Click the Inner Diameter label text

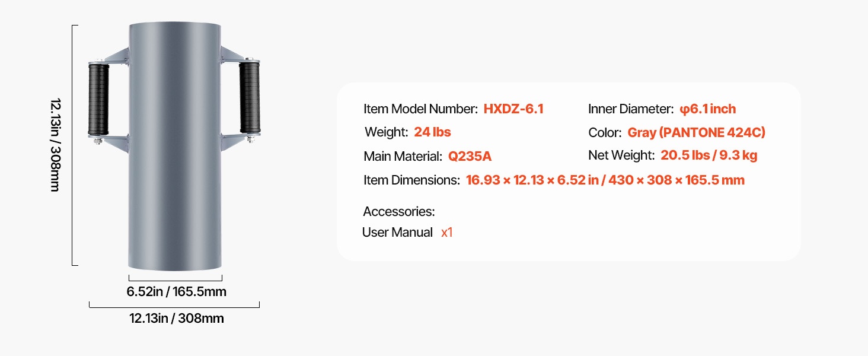click(x=631, y=109)
